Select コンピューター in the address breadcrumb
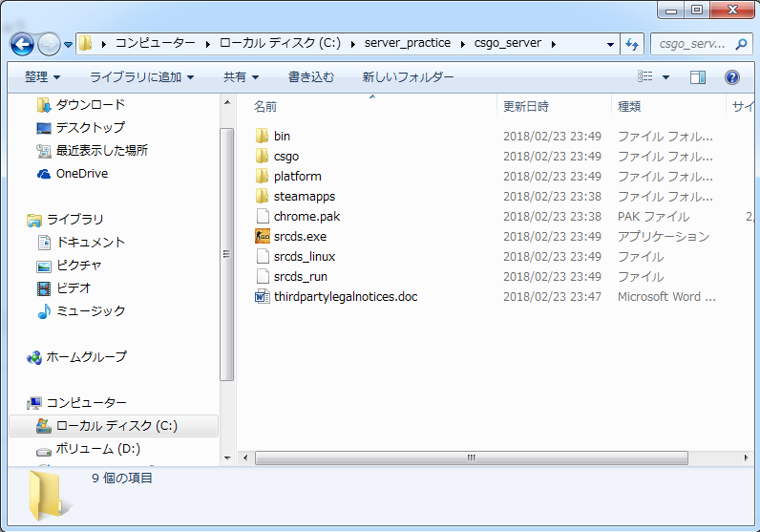Viewport: 760px width, 532px height. [155, 43]
